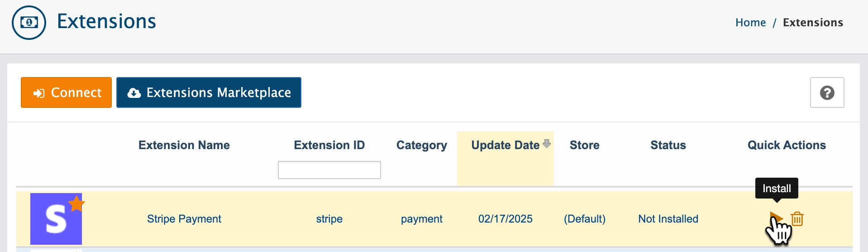Delete Stripe Payment via trash icon
Screen dimensions: 868x252
(x=797, y=219)
